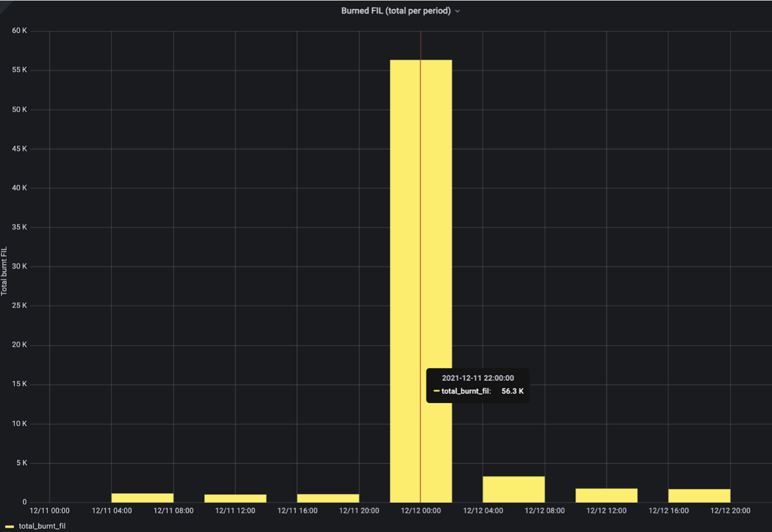Click the 40 K y-axis label
Screen dimensions: 772x532
(20, 188)
